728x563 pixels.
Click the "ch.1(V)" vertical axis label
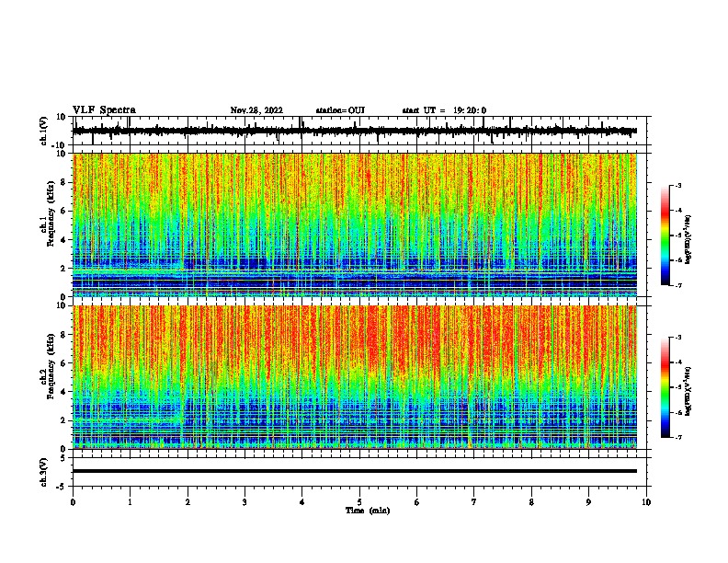tap(44, 131)
